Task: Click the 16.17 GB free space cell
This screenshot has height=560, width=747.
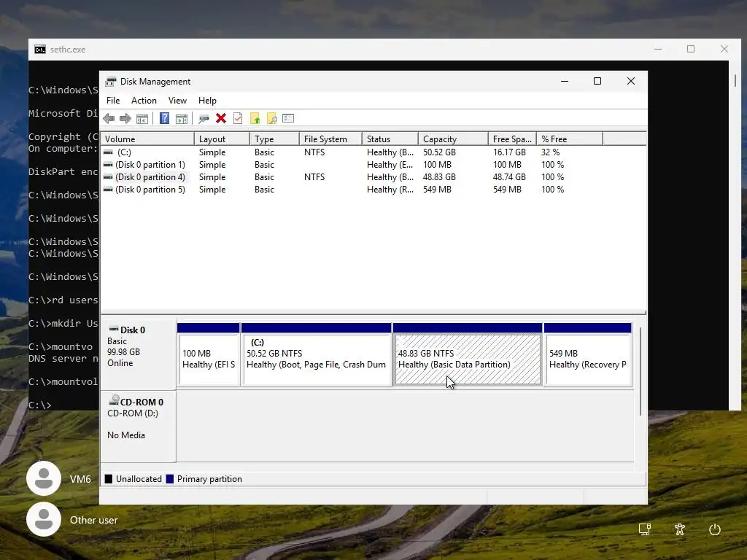Action: (509, 152)
